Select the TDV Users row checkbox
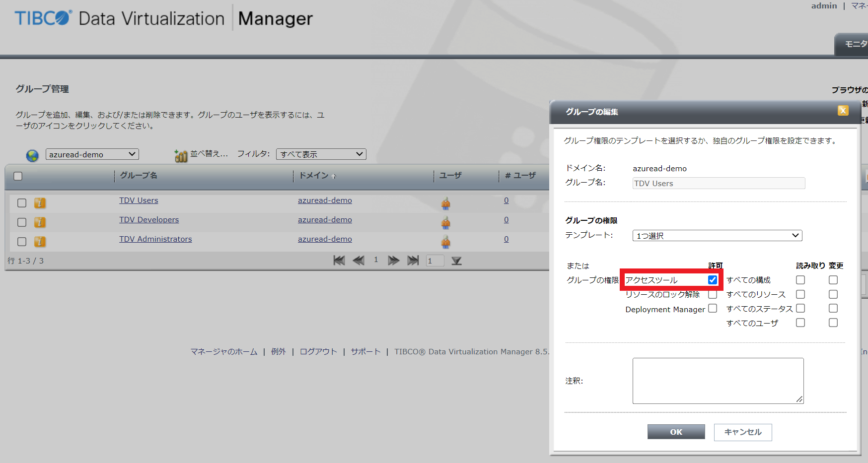Screen dimensions: 868x463 pos(22,203)
